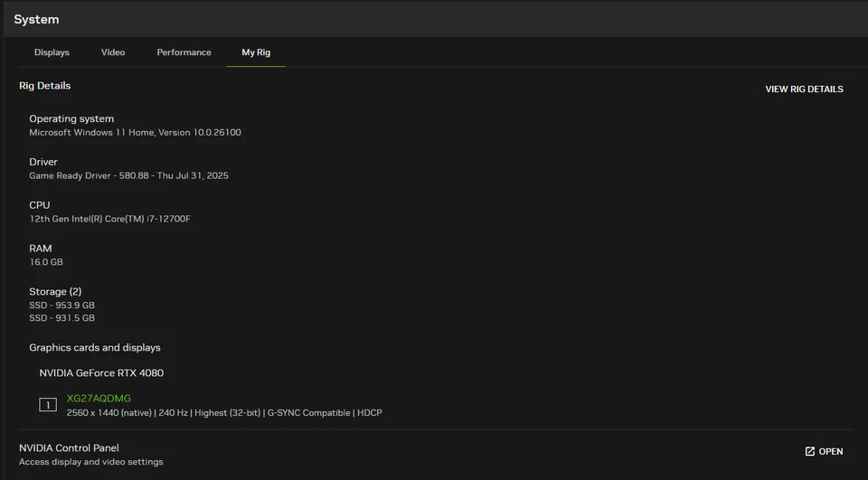Click the RAM label

(41, 248)
